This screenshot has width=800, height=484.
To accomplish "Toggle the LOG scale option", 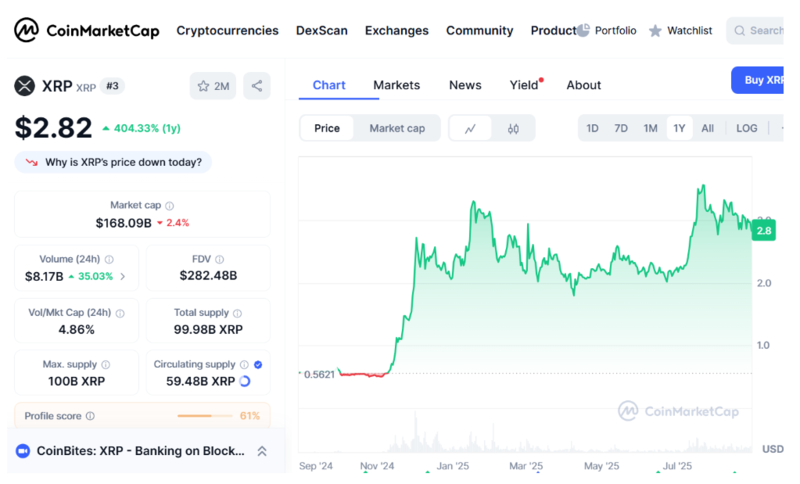I will tap(746, 128).
